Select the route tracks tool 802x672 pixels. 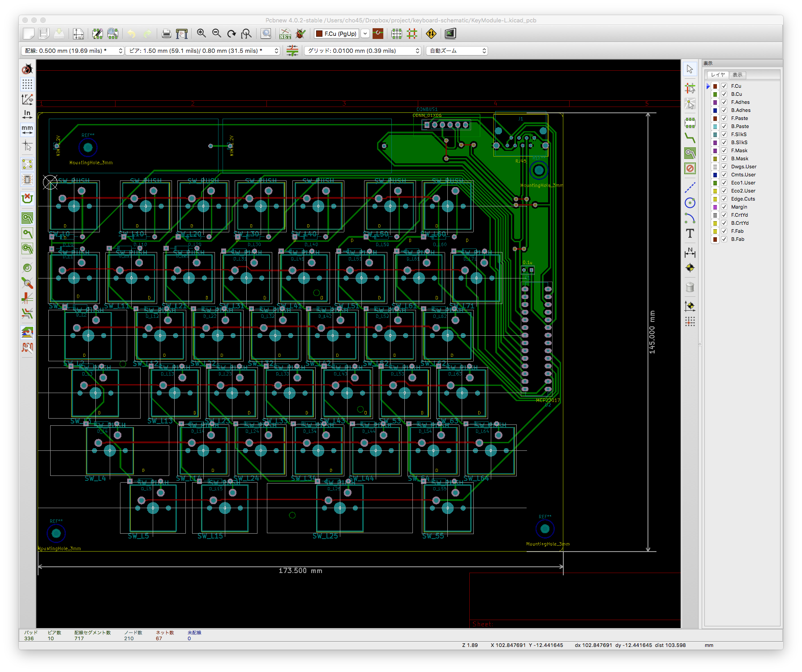(x=690, y=138)
